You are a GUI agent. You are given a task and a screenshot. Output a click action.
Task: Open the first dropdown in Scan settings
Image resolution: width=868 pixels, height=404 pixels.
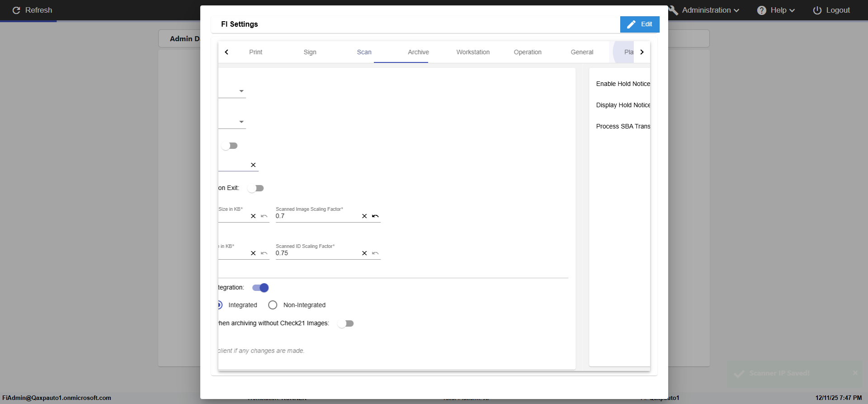241,91
